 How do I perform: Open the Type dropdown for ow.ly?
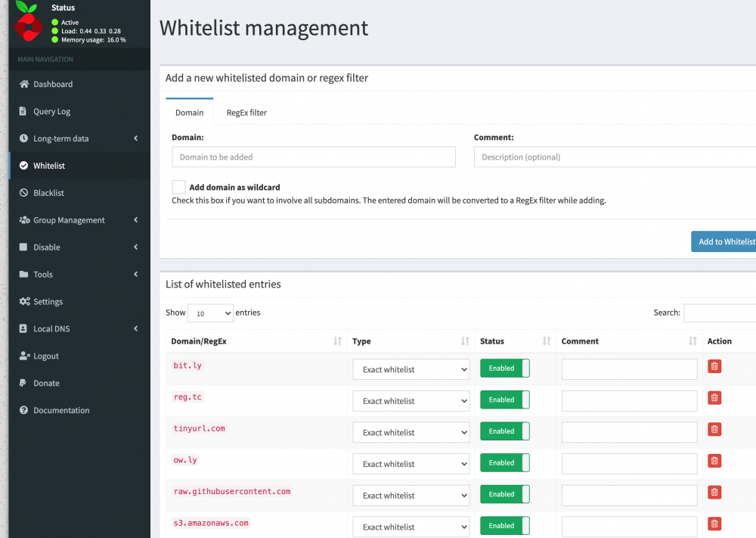click(x=411, y=464)
